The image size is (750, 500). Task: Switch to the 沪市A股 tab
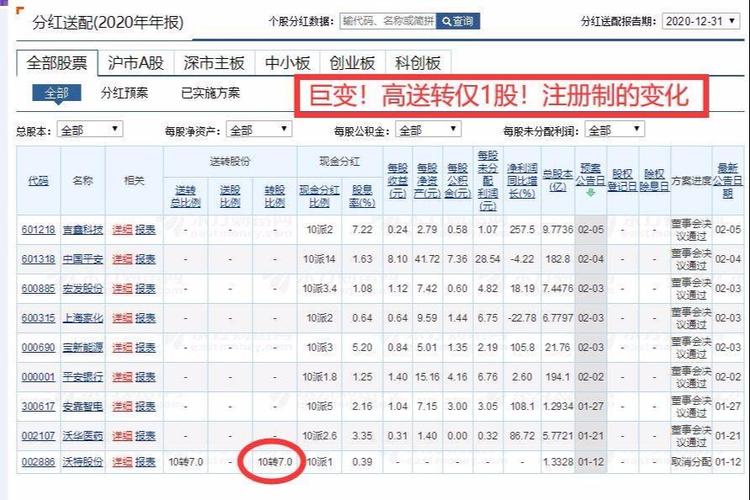(x=136, y=63)
